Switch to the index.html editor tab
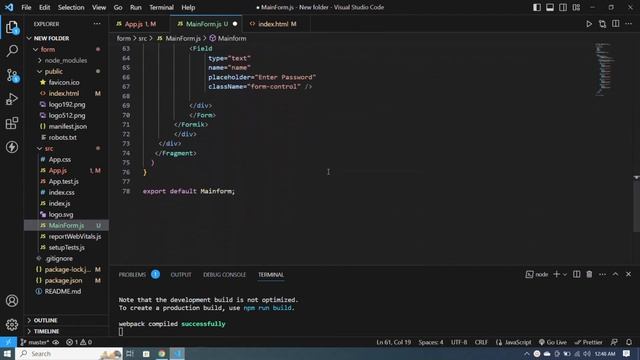 (276, 24)
